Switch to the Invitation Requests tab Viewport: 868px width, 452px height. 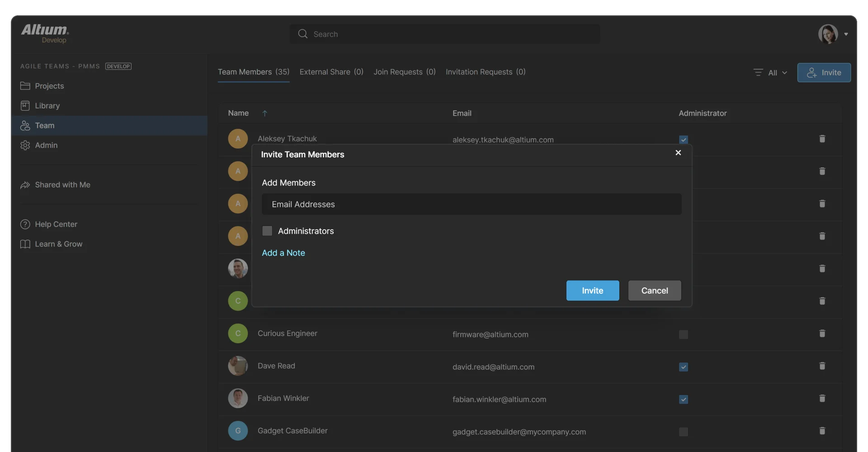(486, 72)
